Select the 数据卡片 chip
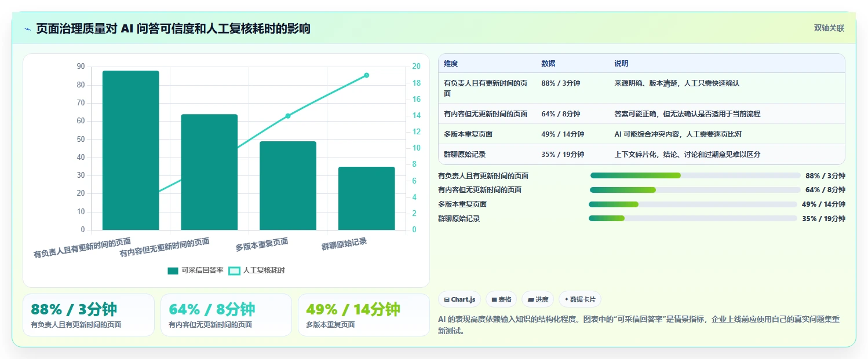Screen dimensions: 868x359 (580, 299)
